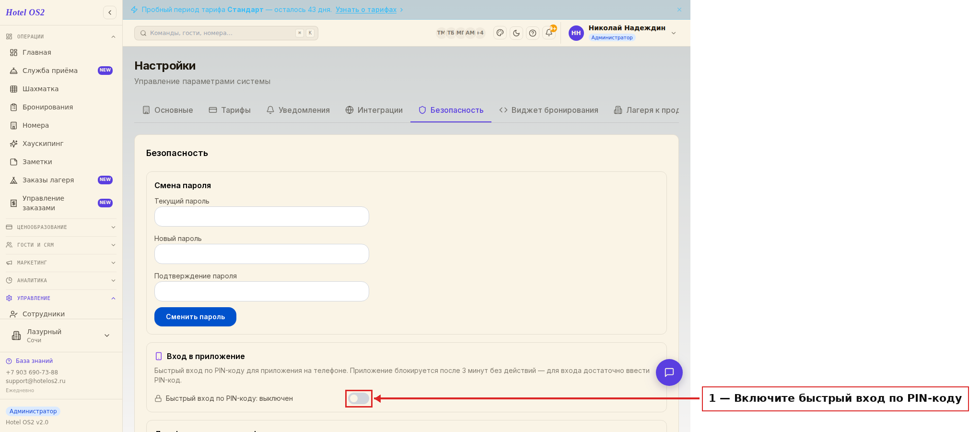The height and width of the screenshot is (432, 980).
Task: Open the chat support bubble button
Action: tap(669, 372)
